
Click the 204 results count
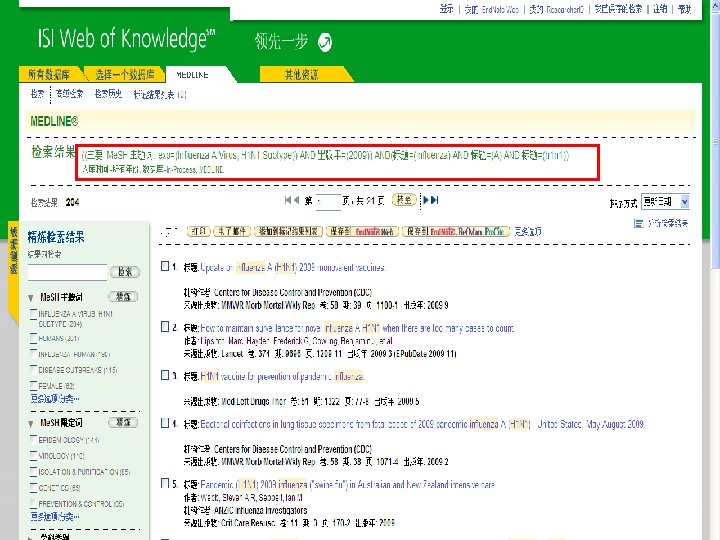tap(72, 202)
